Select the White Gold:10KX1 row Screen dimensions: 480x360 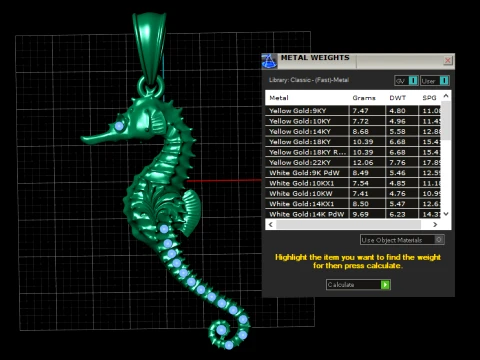(x=353, y=183)
